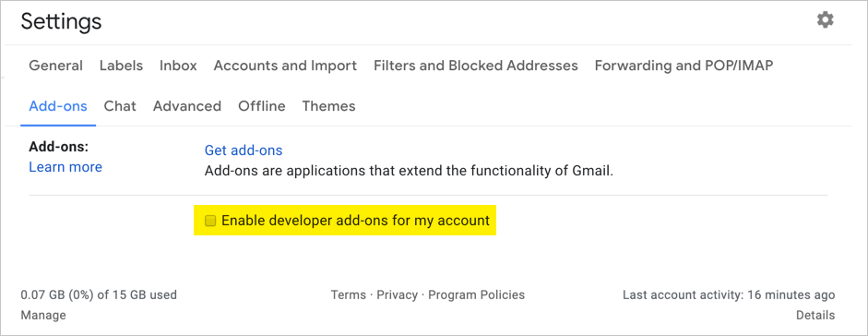Open the Advanced settings tab
The height and width of the screenshot is (336, 868).
[x=187, y=106]
